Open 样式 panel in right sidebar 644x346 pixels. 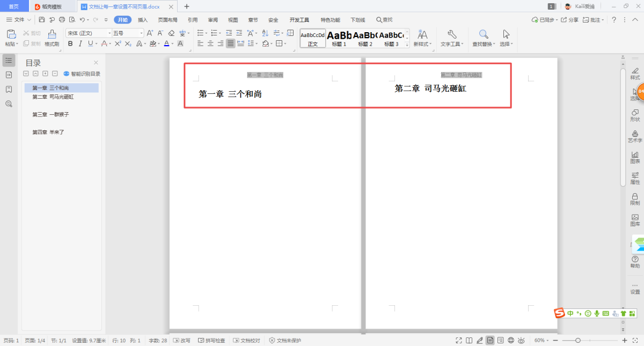point(635,73)
